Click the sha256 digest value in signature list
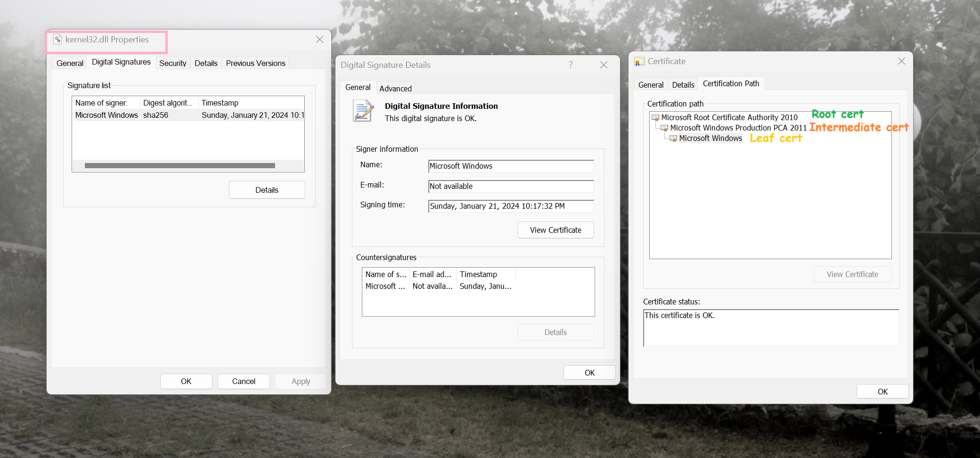This screenshot has height=458, width=980. pos(155,115)
